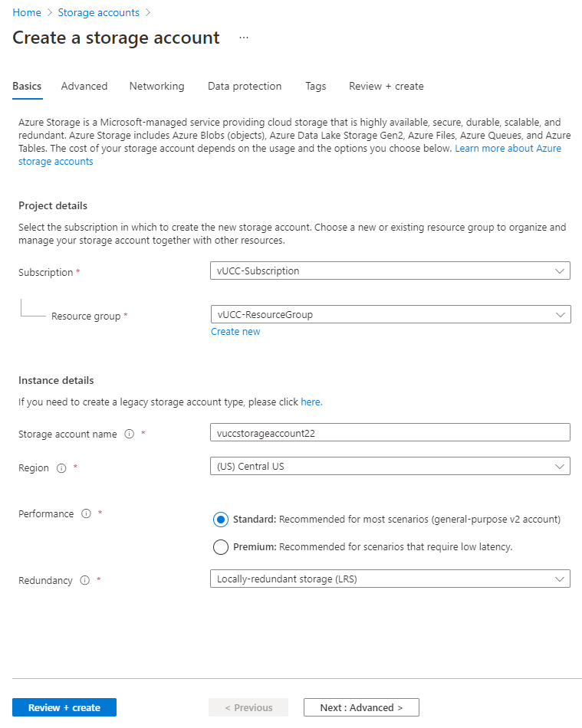Image resolution: width=582 pixels, height=728 pixels.
Task: Open the Subscription dropdown
Action: coord(390,271)
